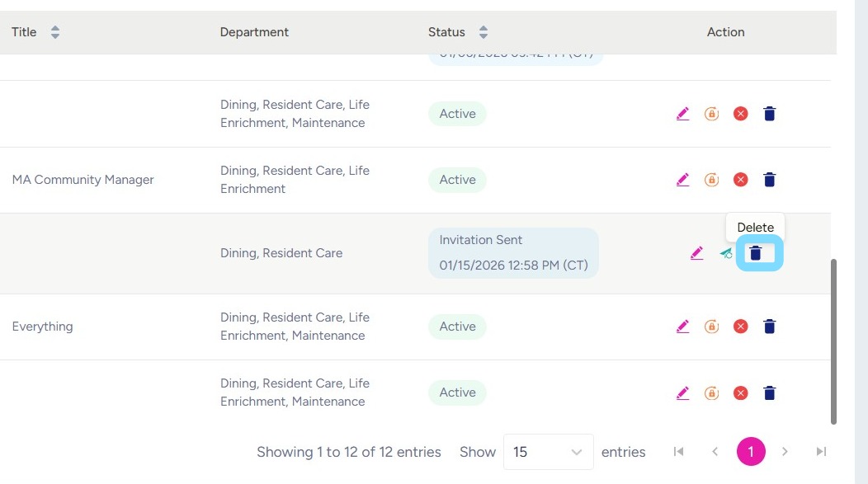This screenshot has height=484, width=868.
Task: Delete the Invitation Sent user row
Action: [755, 253]
